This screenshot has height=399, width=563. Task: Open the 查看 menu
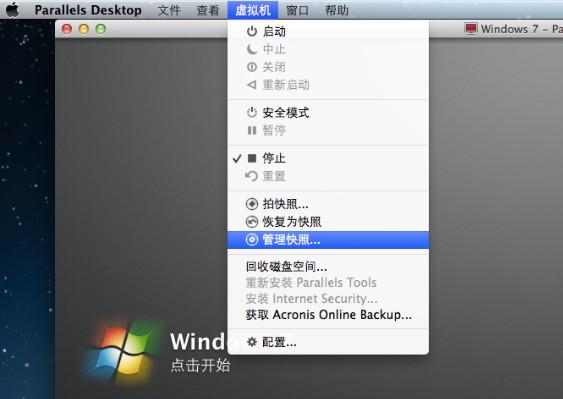(x=208, y=10)
